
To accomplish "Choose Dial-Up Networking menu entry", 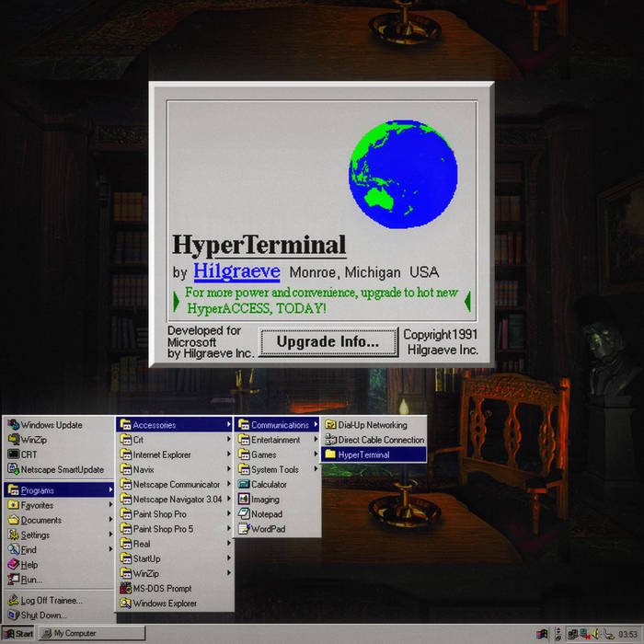I will coord(372,425).
